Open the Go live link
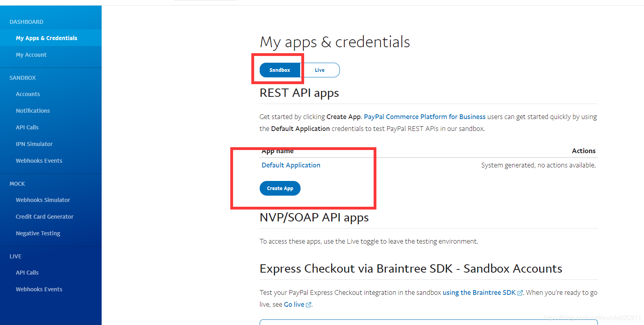The width and height of the screenshot is (644, 325). [x=294, y=304]
